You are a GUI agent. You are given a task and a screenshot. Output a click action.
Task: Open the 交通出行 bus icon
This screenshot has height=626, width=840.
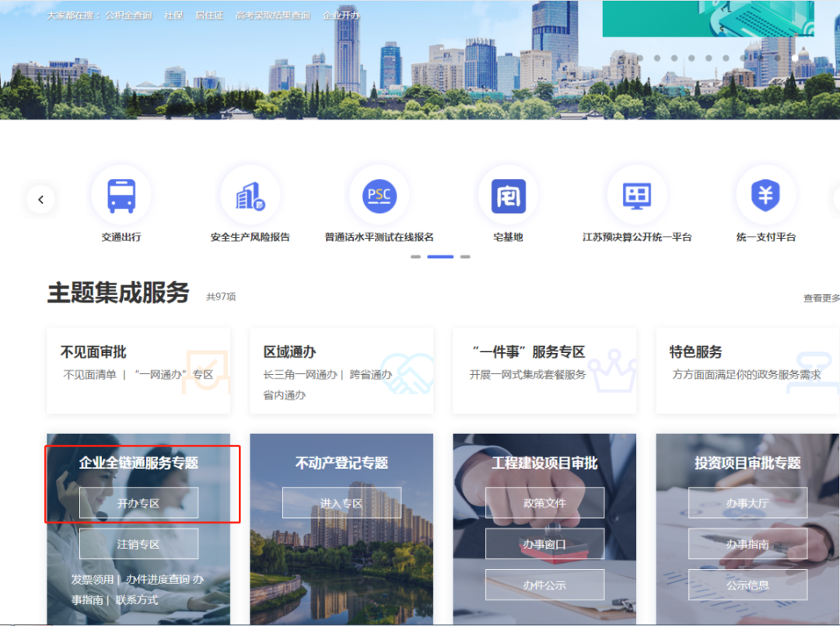pyautogui.click(x=121, y=196)
